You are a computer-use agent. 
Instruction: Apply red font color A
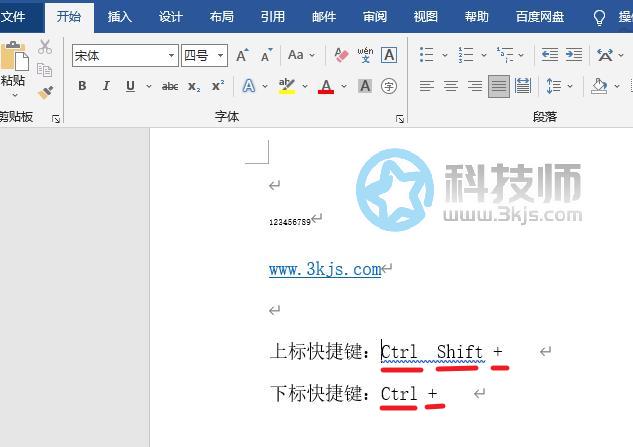(326, 86)
